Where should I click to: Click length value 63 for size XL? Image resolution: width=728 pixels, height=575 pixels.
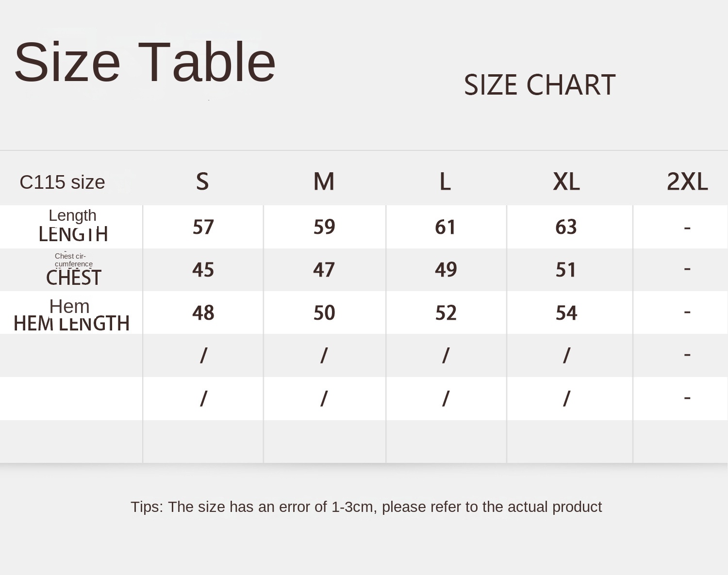566,227
